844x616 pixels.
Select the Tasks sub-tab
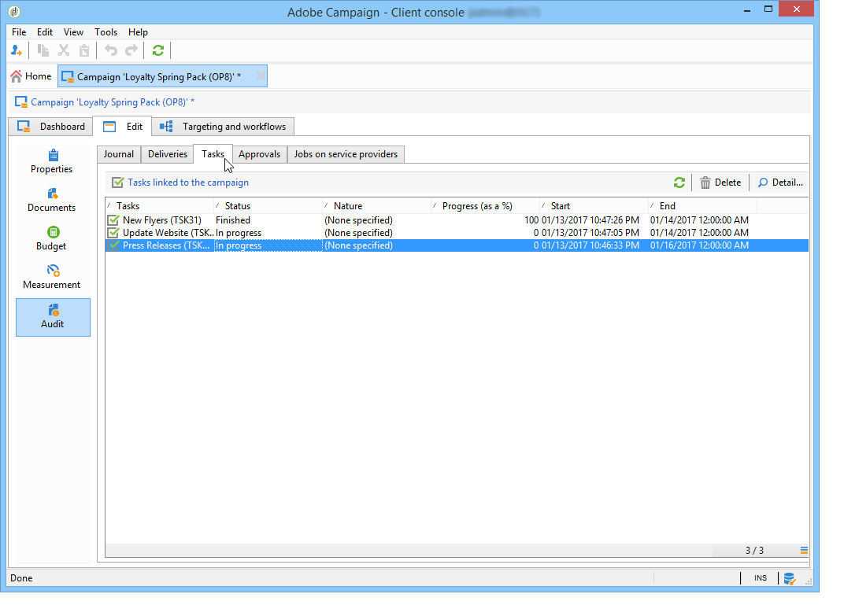[213, 154]
